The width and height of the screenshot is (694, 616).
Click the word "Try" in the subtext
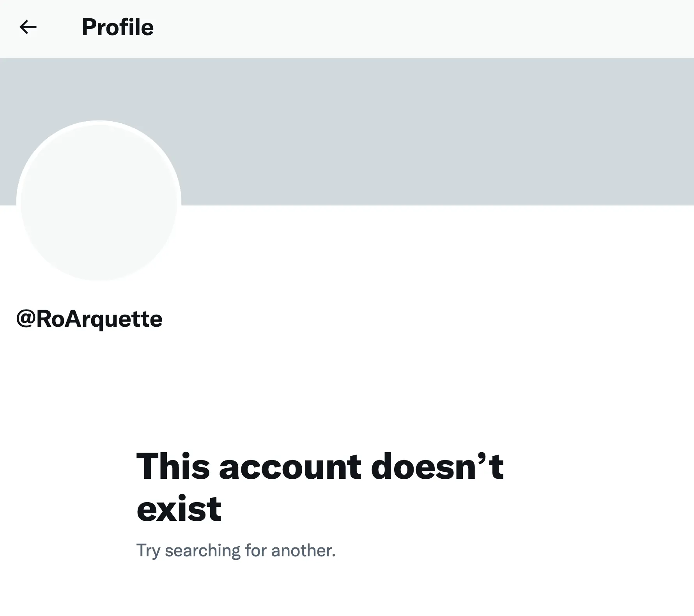[148, 551]
